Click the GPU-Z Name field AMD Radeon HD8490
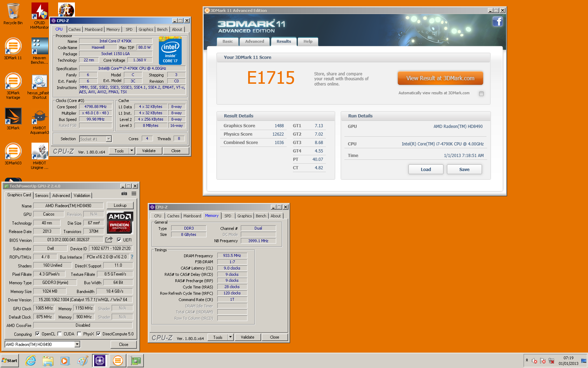The height and width of the screenshot is (368, 588). [68, 206]
